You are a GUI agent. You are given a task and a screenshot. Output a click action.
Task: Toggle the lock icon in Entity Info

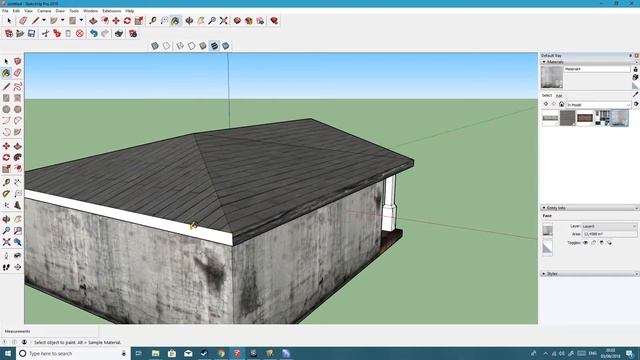tap(593, 242)
